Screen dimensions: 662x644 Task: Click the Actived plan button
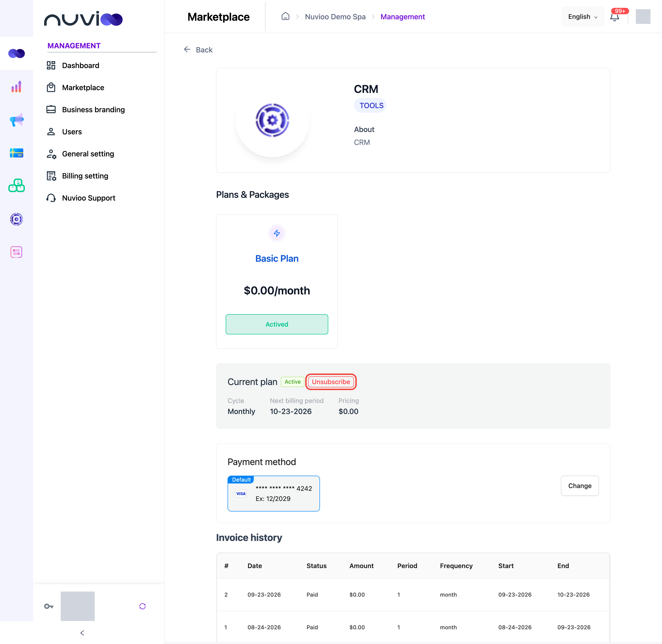coord(277,324)
